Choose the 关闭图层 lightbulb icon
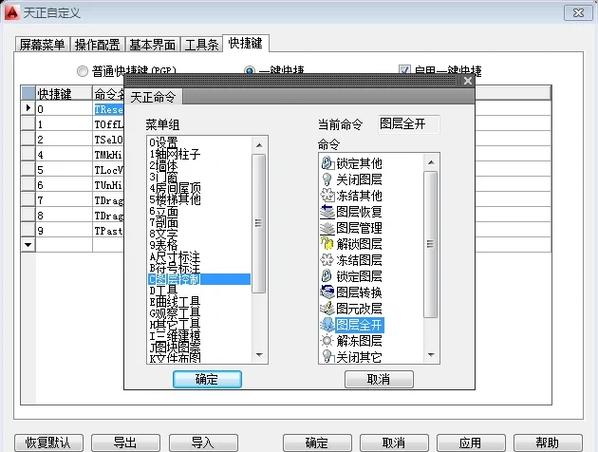The width and height of the screenshot is (598, 452). pos(327,179)
